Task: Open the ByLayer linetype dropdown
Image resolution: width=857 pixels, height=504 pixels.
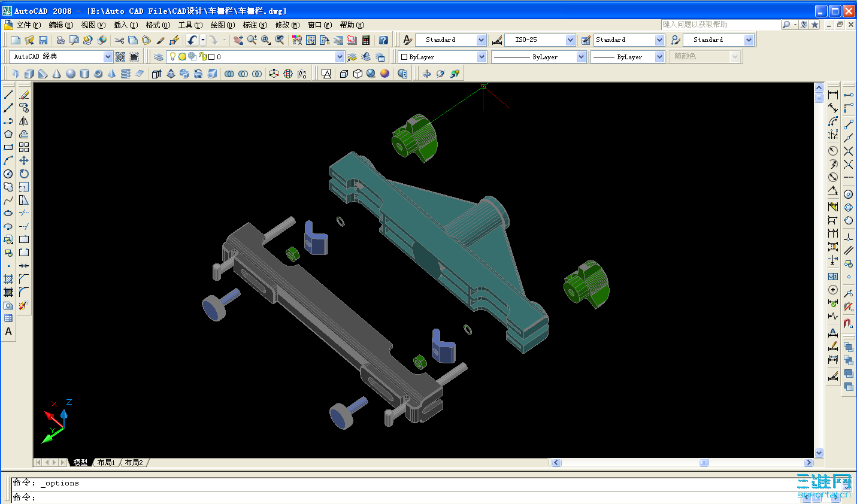Action: (581, 57)
